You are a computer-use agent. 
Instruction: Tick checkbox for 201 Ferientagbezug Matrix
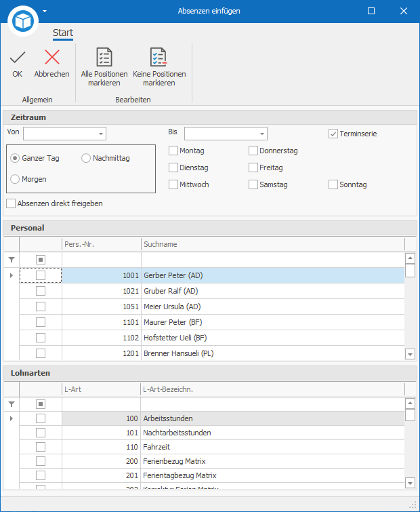point(41,475)
